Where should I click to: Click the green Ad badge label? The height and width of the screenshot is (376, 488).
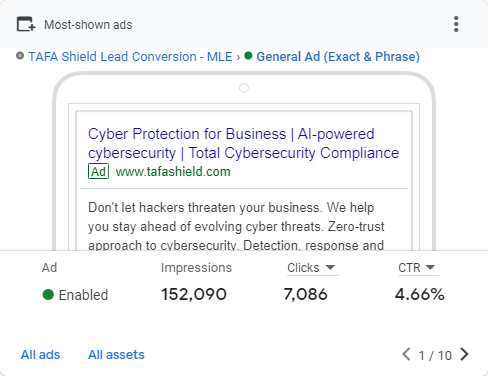[98, 171]
